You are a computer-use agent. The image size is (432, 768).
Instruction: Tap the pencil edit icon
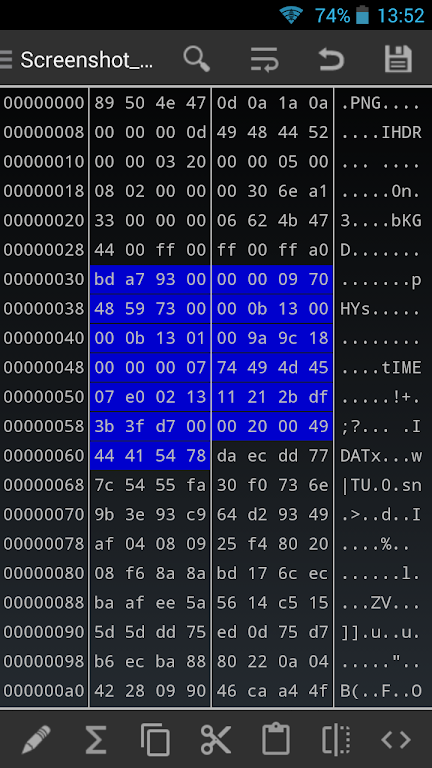36,740
